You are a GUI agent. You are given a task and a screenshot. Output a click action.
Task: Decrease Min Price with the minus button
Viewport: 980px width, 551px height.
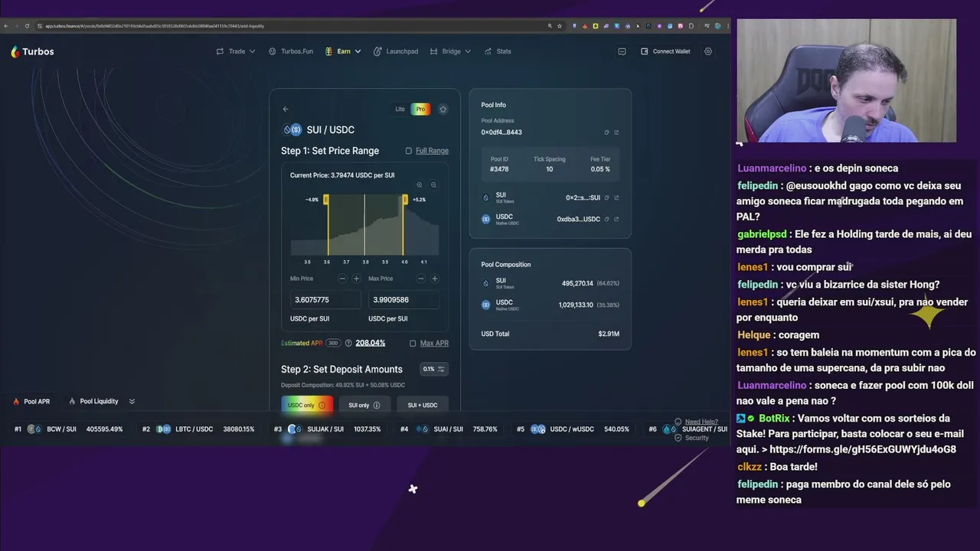(x=342, y=279)
